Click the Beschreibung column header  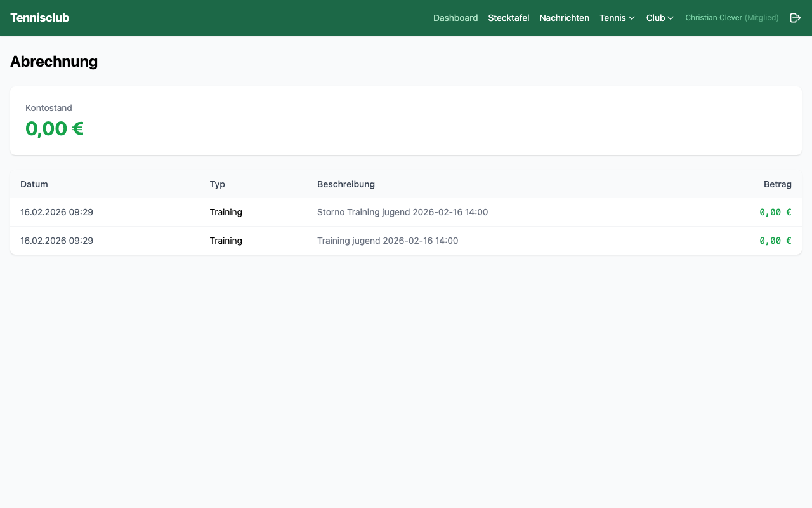tap(346, 184)
